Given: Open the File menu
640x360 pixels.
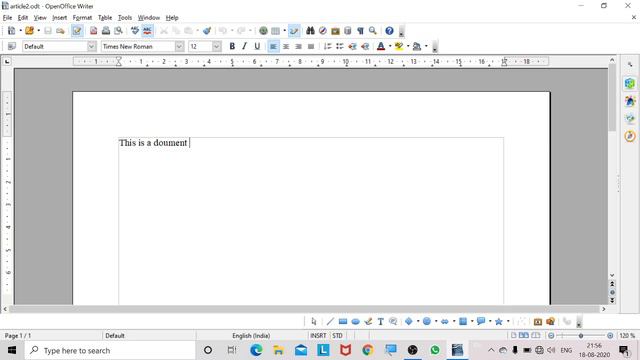Looking at the screenshot, I should pyautogui.click(x=7, y=18).
